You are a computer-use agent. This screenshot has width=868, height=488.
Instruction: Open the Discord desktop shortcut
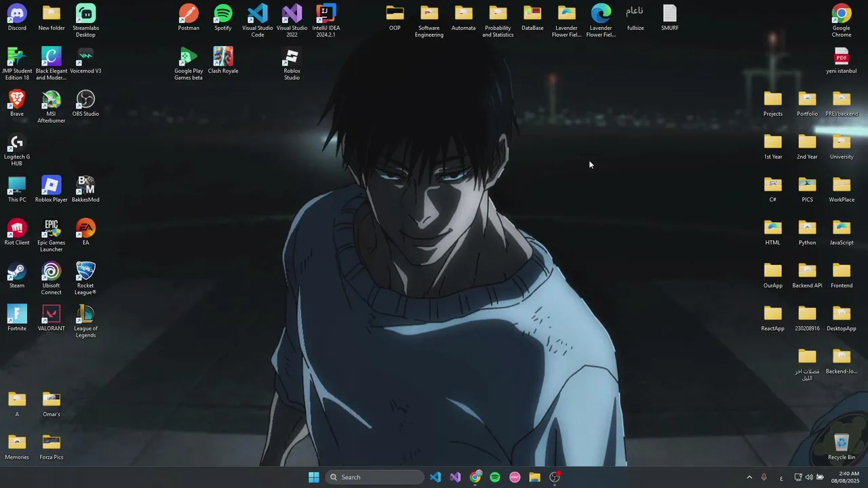tap(17, 18)
